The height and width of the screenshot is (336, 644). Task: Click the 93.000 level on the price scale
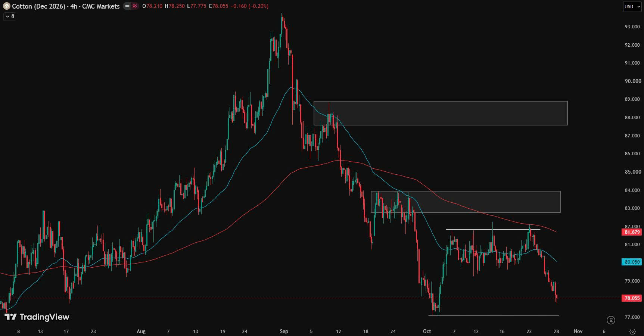632,27
